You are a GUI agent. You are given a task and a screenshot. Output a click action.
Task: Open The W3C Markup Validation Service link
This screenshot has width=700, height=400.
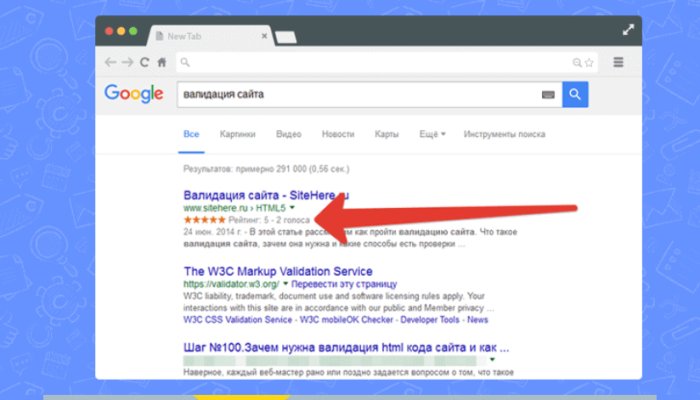click(x=278, y=271)
